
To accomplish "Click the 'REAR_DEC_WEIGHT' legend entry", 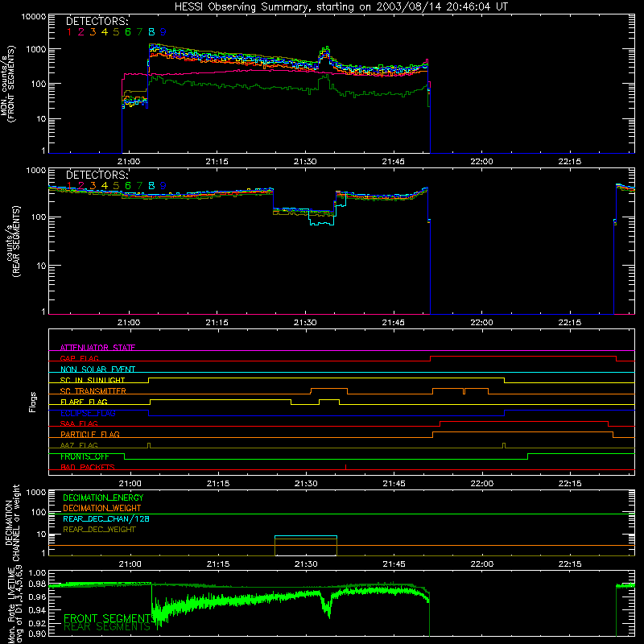I will (99, 530).
